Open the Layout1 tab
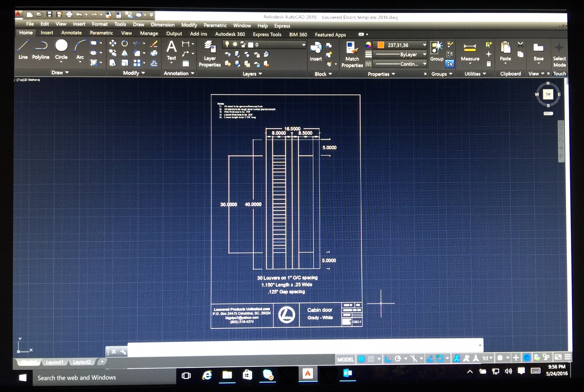Screen dimensions: 584x392 pos(54,362)
